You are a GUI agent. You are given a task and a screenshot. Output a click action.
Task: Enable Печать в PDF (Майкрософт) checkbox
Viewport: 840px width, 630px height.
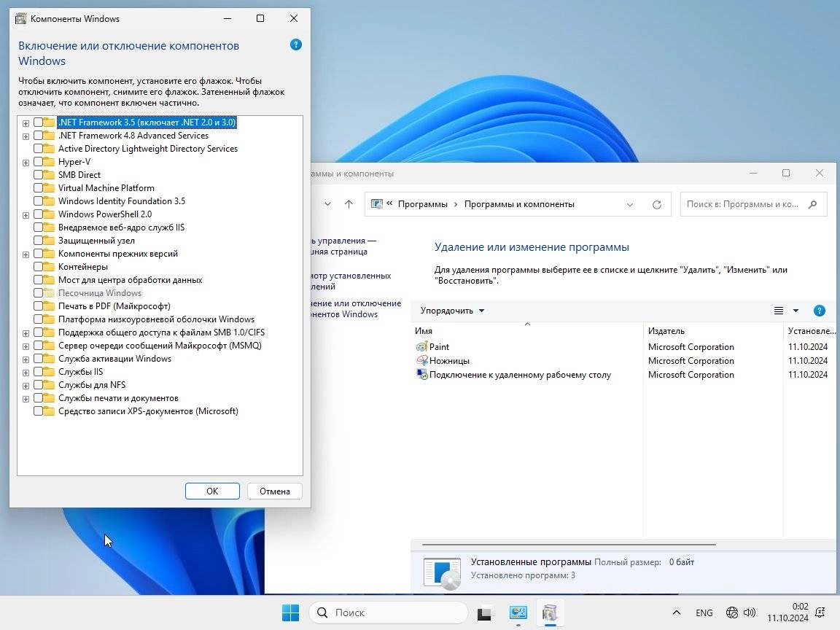(x=38, y=306)
